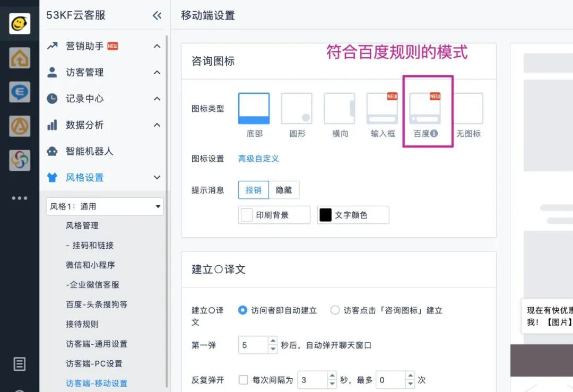Collapse the sidebar with double-arrow icon
The height and width of the screenshot is (392, 573).
(157, 15)
